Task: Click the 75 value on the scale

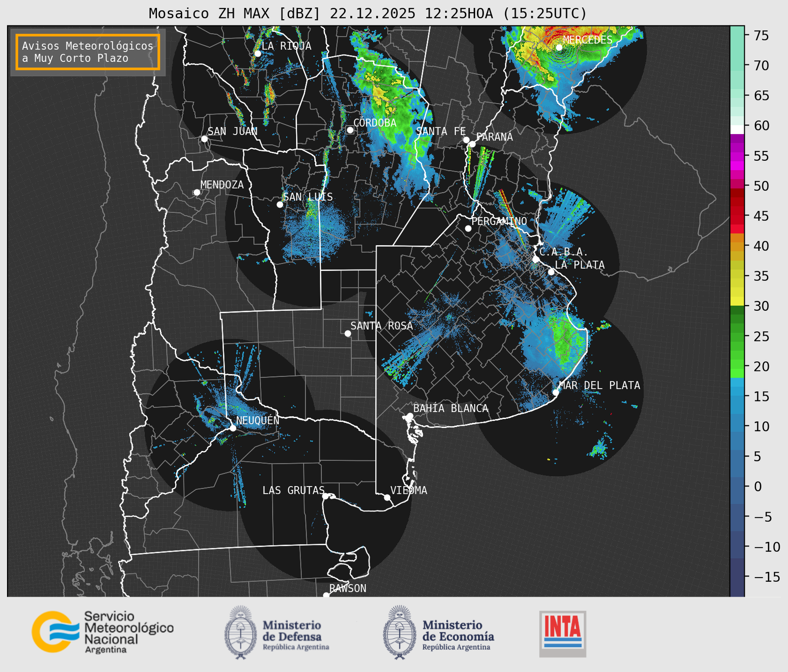Action: pos(761,36)
